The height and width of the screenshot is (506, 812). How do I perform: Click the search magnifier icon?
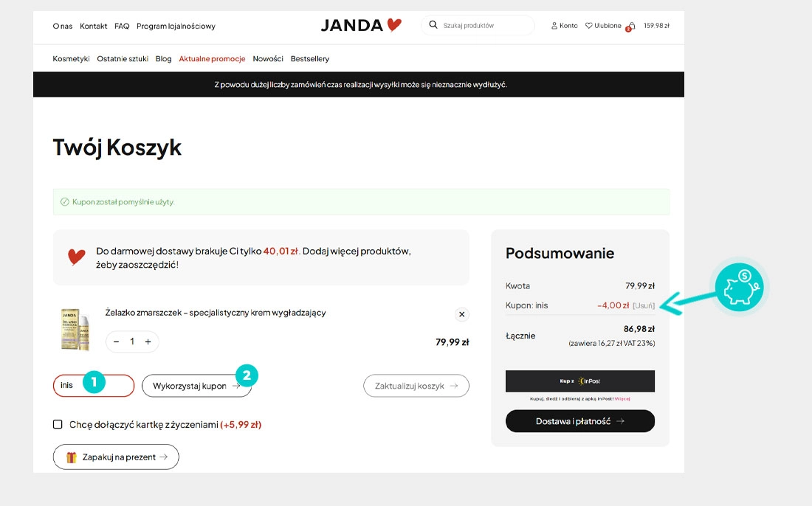pos(433,25)
